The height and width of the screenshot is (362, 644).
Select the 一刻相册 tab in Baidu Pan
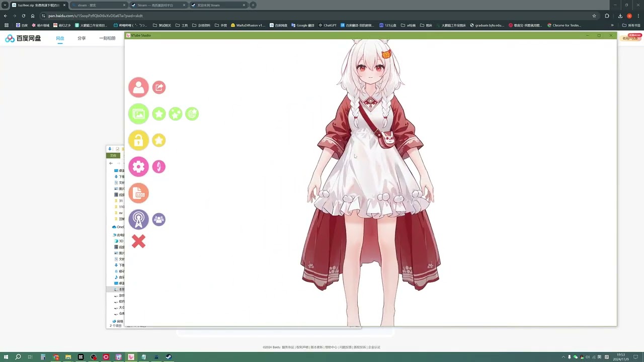coord(107,38)
